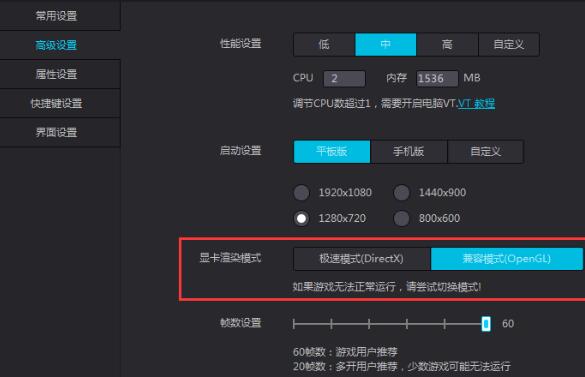Set performance to 低
Image resolution: width=585 pixels, height=377 pixels.
pyautogui.click(x=324, y=44)
